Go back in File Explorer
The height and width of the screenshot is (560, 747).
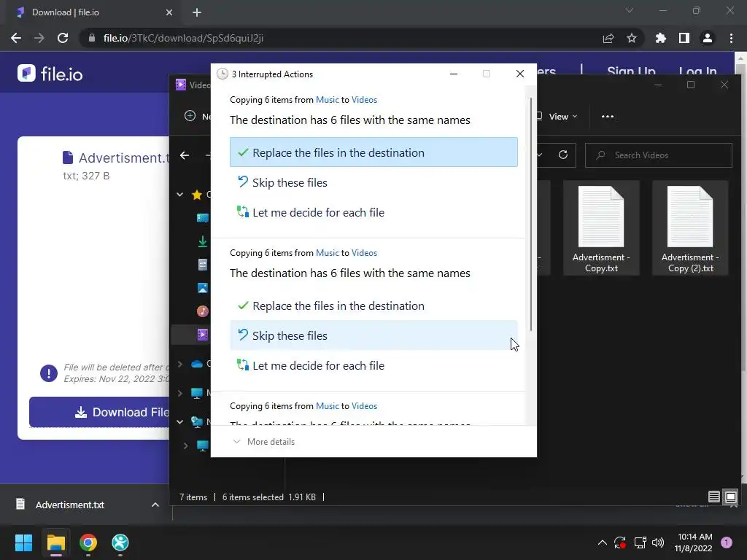click(185, 155)
